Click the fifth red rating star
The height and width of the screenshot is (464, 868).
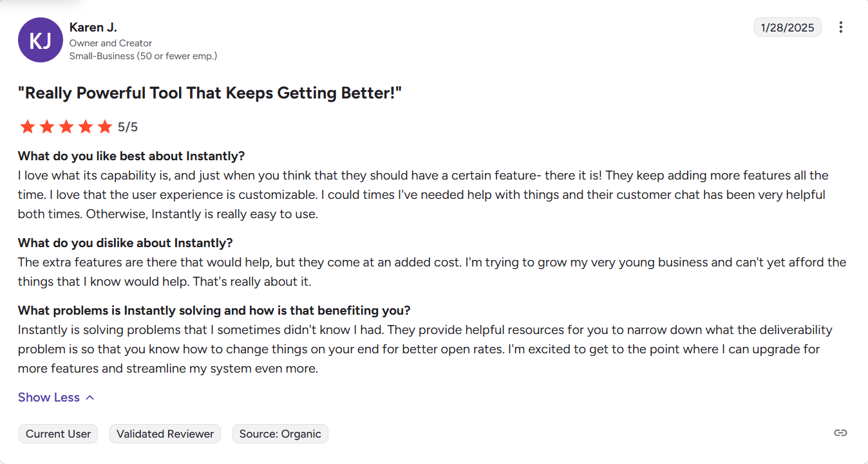pyautogui.click(x=105, y=126)
